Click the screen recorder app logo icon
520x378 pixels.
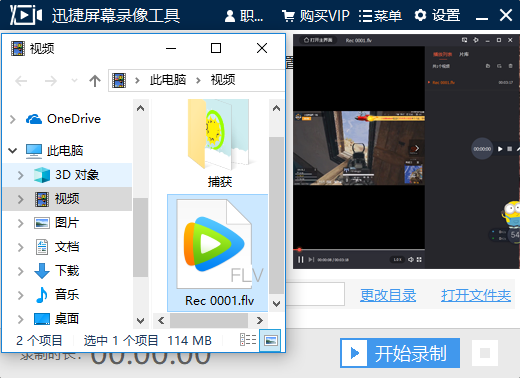[26, 15]
